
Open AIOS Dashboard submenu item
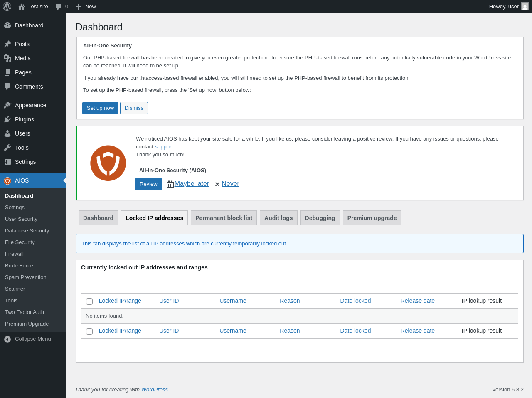(x=33, y=196)
